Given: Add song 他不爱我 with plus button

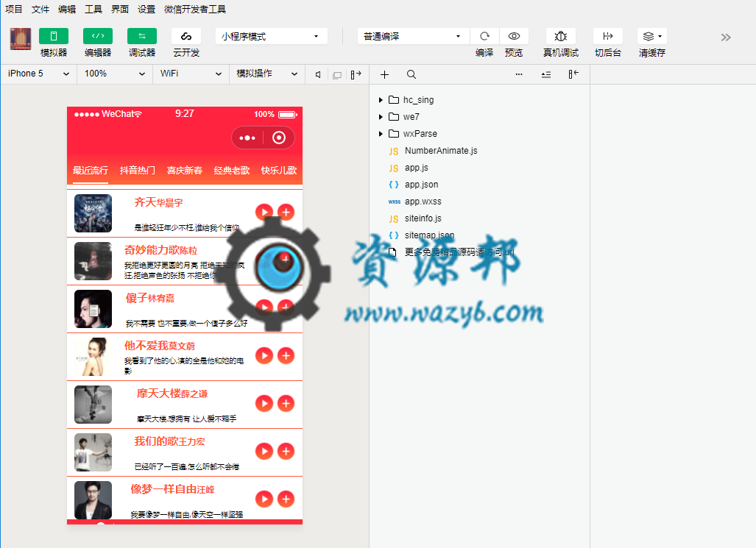Looking at the screenshot, I should point(286,356).
